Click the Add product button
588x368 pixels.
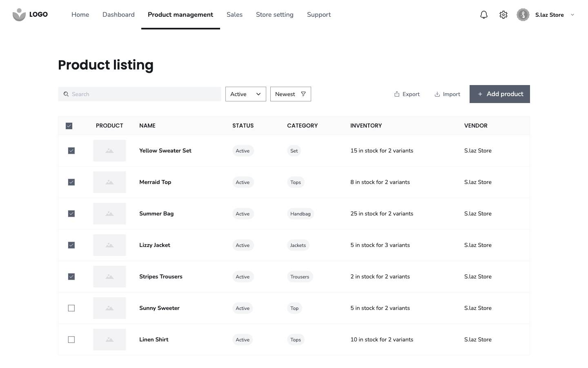(x=499, y=94)
